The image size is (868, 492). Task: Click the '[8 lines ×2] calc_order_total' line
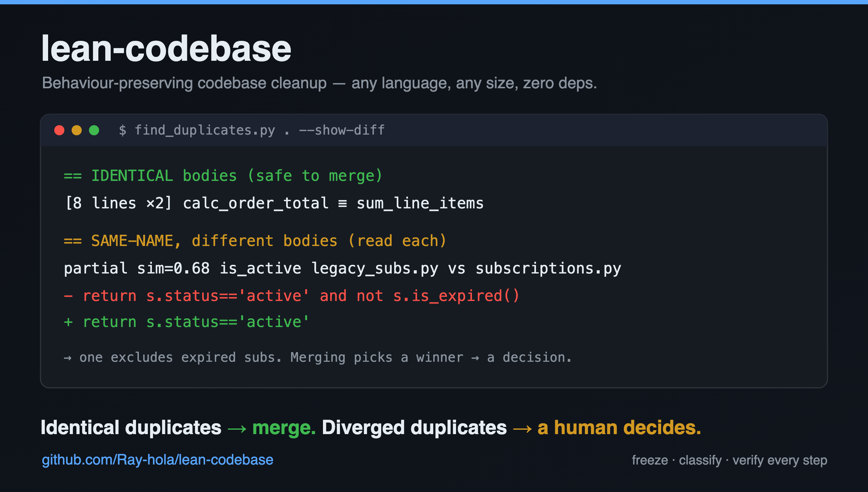click(x=274, y=203)
